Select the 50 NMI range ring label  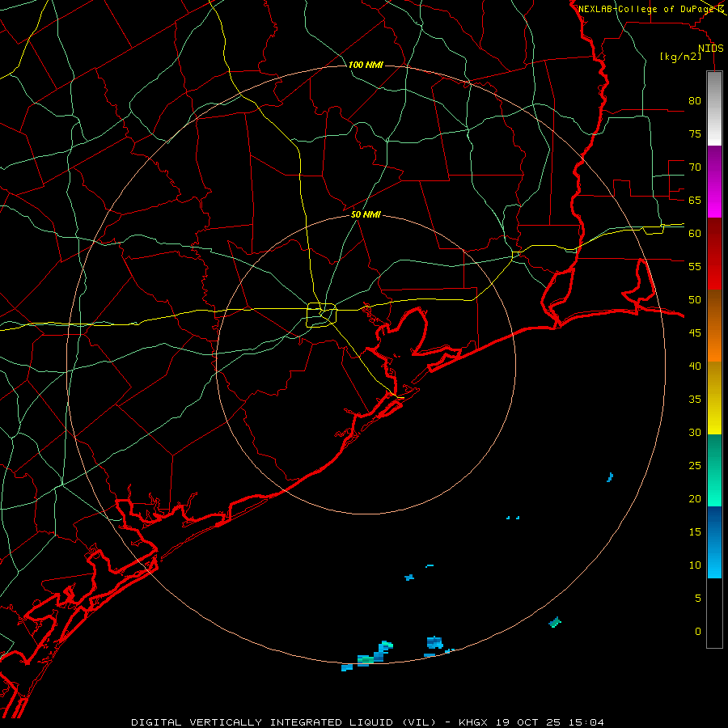366,214
